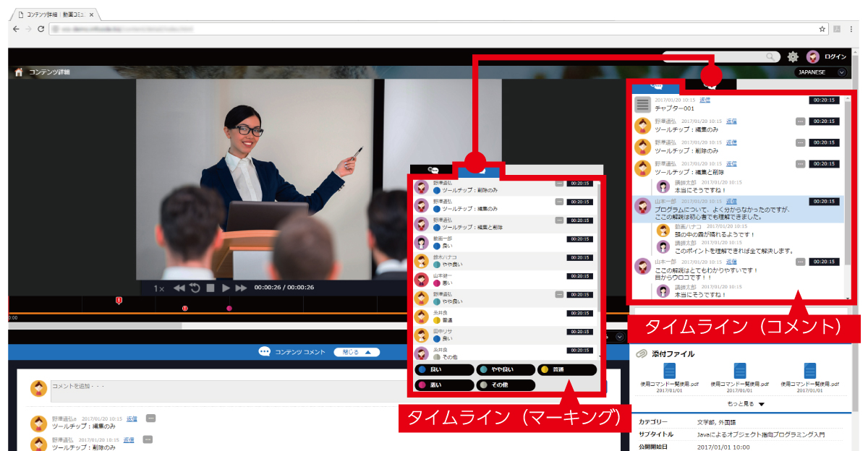Collapse the comments with 閉じる
Image resolution: width=868 pixels, height=451 pixels.
pyautogui.click(x=357, y=352)
